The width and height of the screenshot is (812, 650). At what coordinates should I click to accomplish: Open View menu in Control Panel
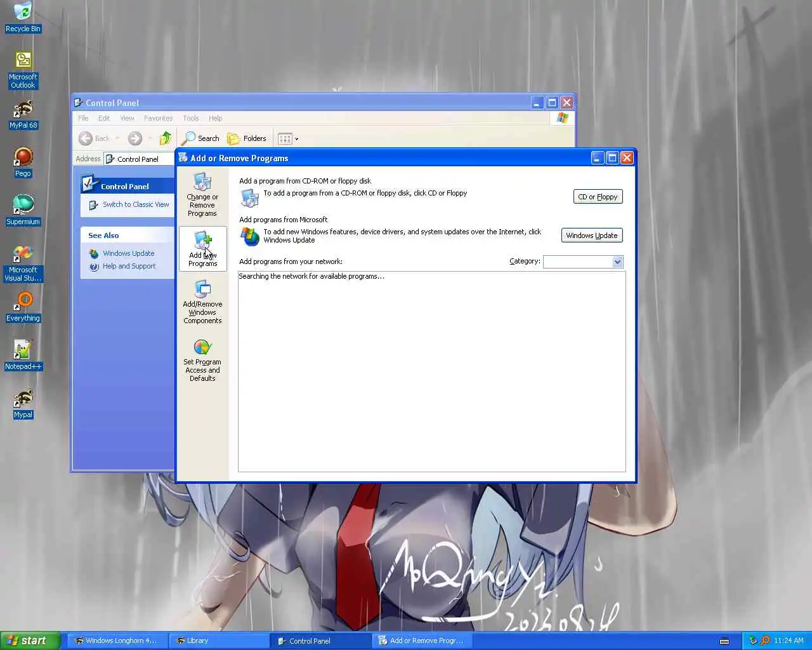point(127,118)
